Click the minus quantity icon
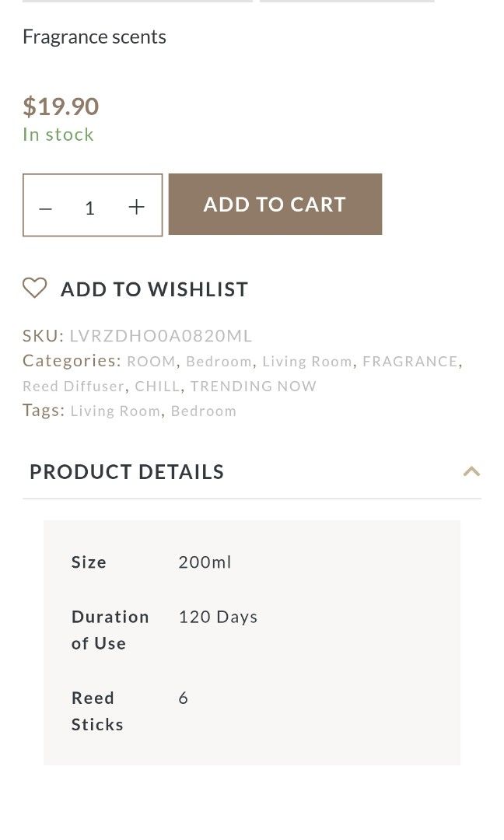Viewport: 504px width, 840px height. [x=46, y=208]
